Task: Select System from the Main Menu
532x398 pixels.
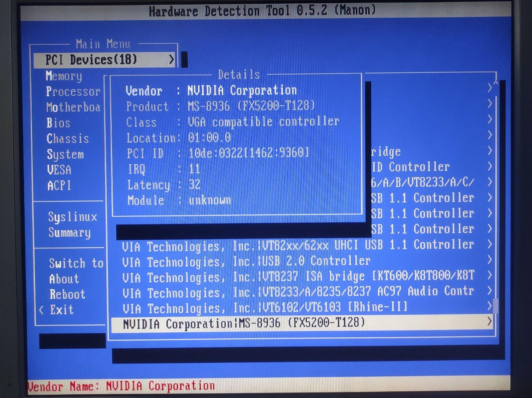Action: 65,155
